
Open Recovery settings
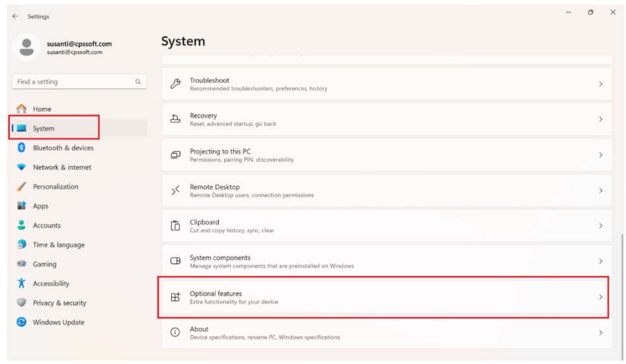[x=386, y=119]
